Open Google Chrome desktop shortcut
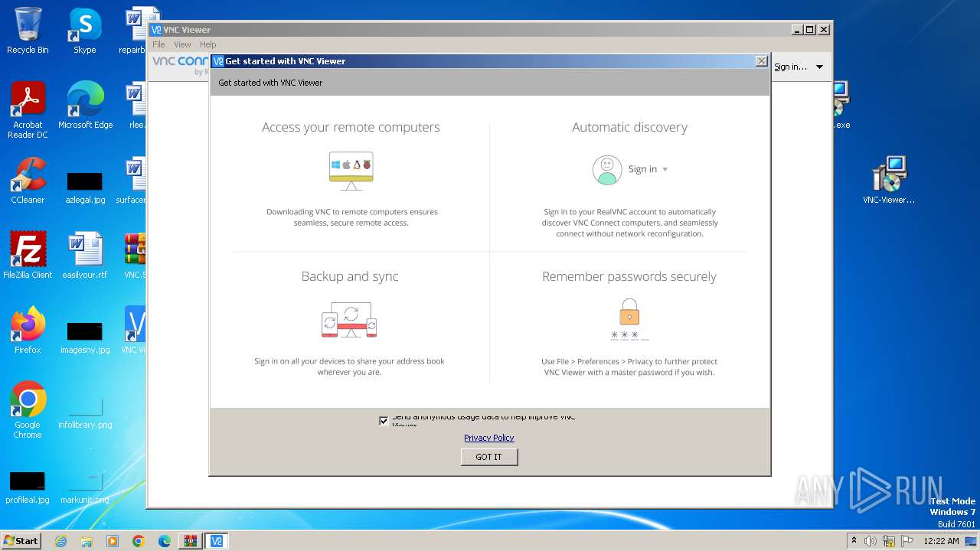The width and height of the screenshot is (980, 551). (28, 410)
